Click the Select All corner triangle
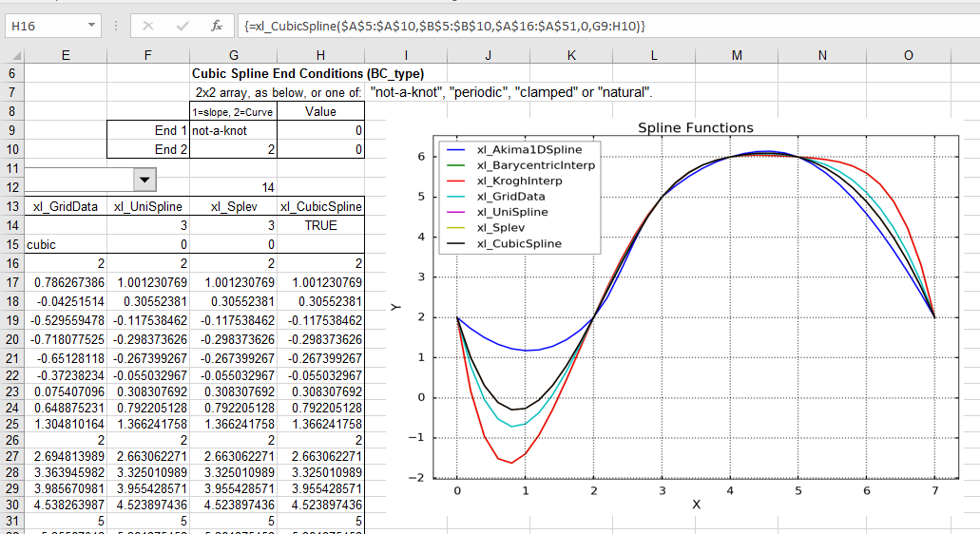This screenshot has width=980, height=534. 11,55
